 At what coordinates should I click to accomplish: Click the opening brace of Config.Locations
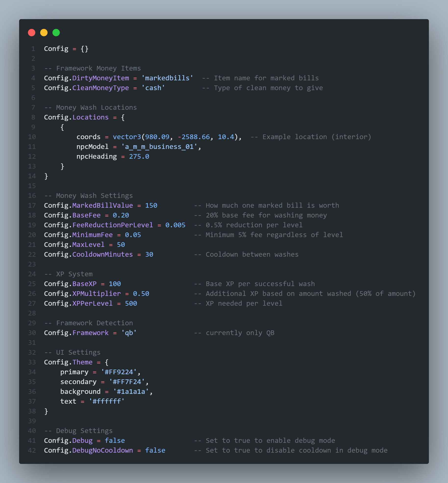tap(123, 117)
